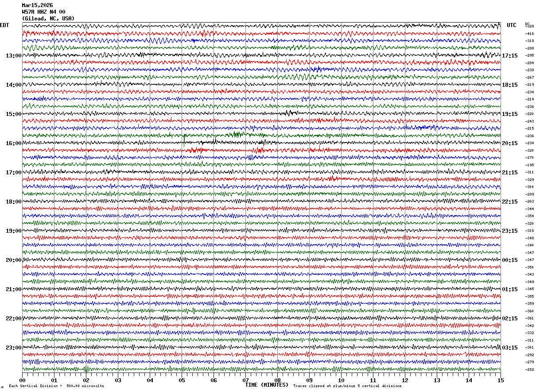Click the 02:15 UTC time label

point(510,319)
